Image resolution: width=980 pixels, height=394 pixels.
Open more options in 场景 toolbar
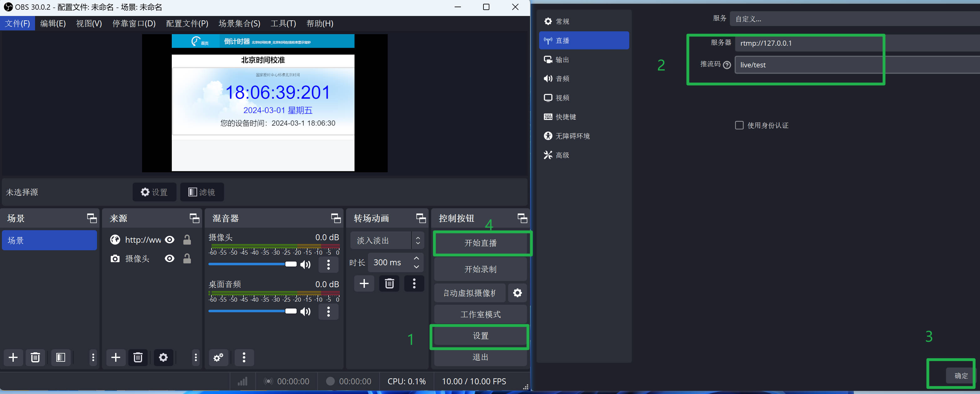[93, 357]
